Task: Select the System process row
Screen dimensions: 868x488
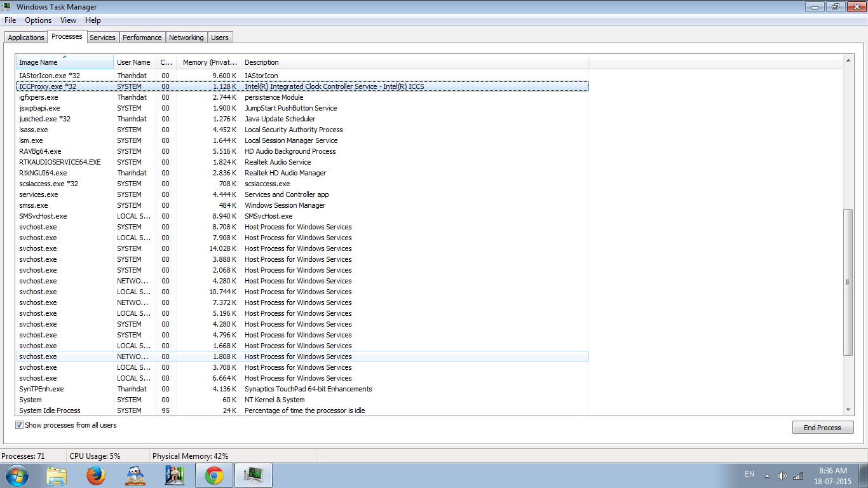Action: click(302, 400)
